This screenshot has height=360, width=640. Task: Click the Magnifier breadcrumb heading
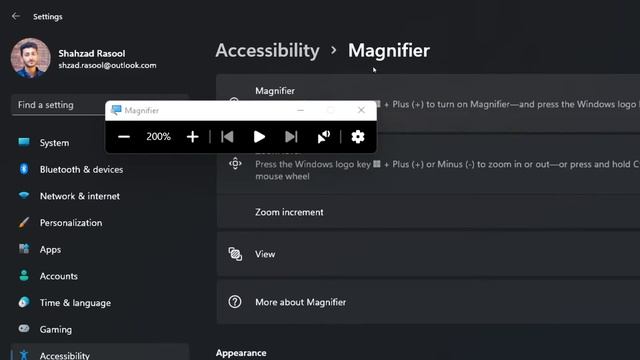pyautogui.click(x=389, y=51)
